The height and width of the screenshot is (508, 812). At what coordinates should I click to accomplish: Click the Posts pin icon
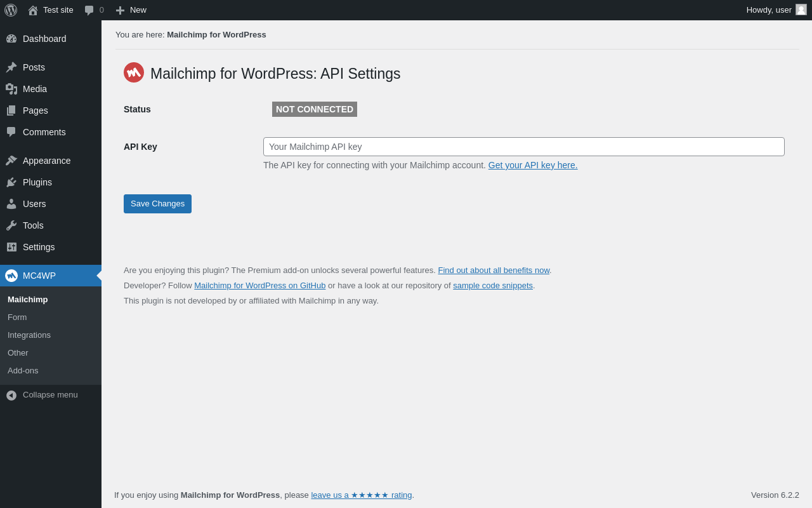(x=11, y=67)
